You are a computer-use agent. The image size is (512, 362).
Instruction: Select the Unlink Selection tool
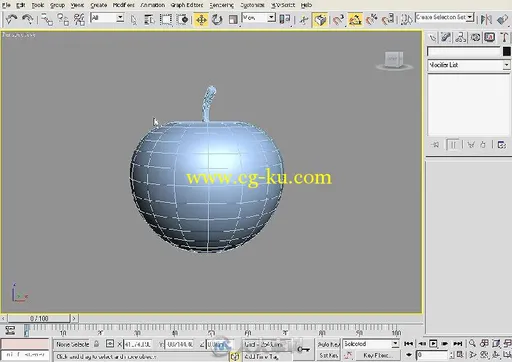click(x=63, y=19)
